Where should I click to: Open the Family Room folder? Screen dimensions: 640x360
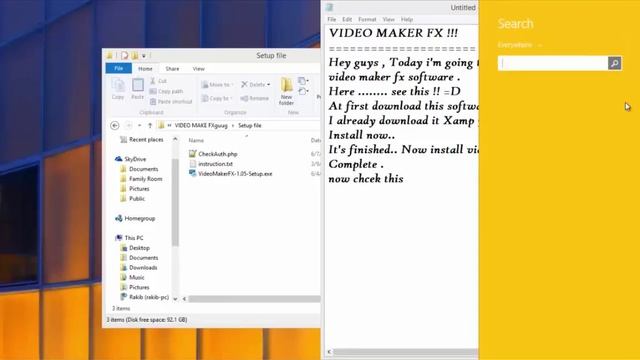(141, 179)
